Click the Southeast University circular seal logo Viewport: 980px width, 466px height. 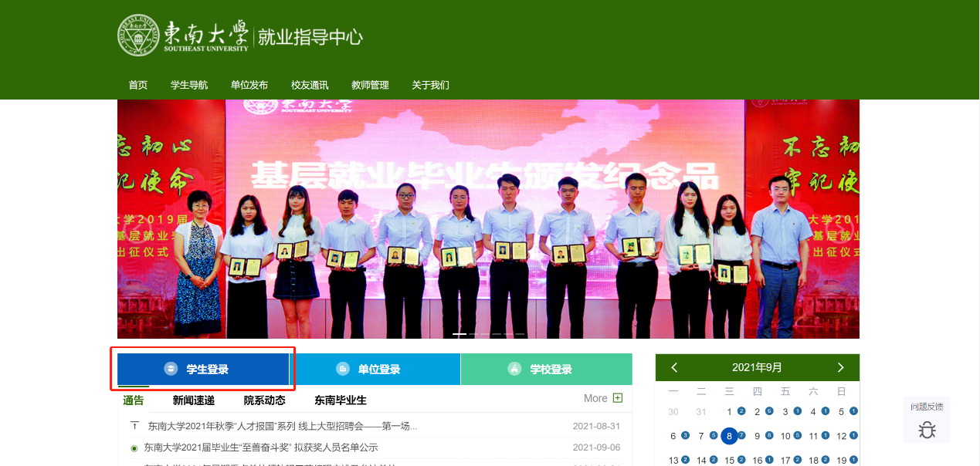click(139, 35)
